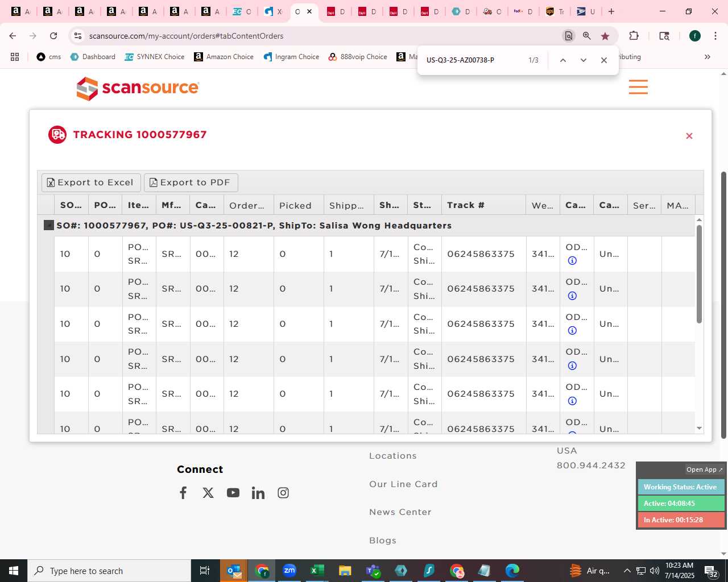
Task: Open the LinkedIn social link
Action: pyautogui.click(x=258, y=493)
